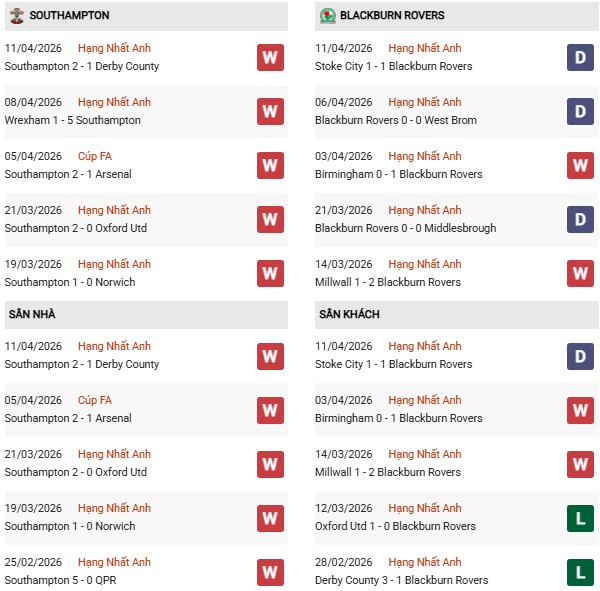This screenshot has width=600, height=591.
Task: Open Hạng Nhất Anh link for 06/04/2026 match
Action: click(x=425, y=102)
